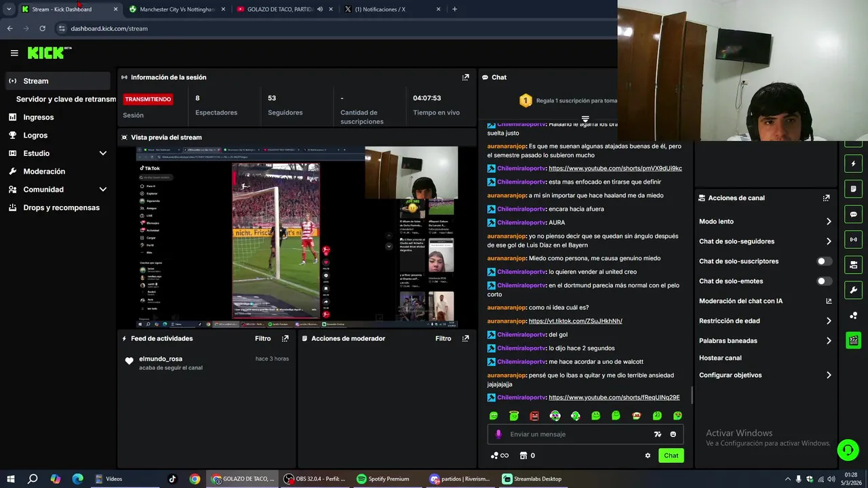Image resolution: width=868 pixels, height=488 pixels.
Task: Pop out the Acciones de canal panel
Action: click(x=826, y=198)
